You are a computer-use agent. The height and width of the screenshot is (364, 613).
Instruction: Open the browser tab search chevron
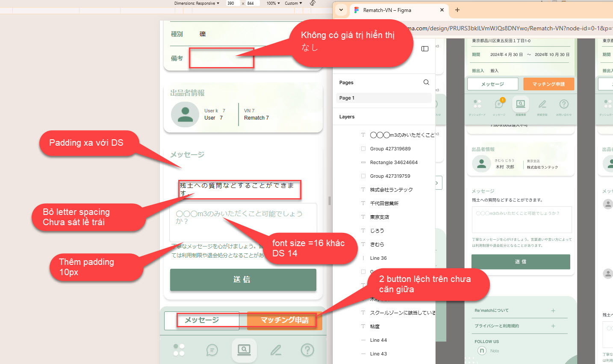point(341,10)
